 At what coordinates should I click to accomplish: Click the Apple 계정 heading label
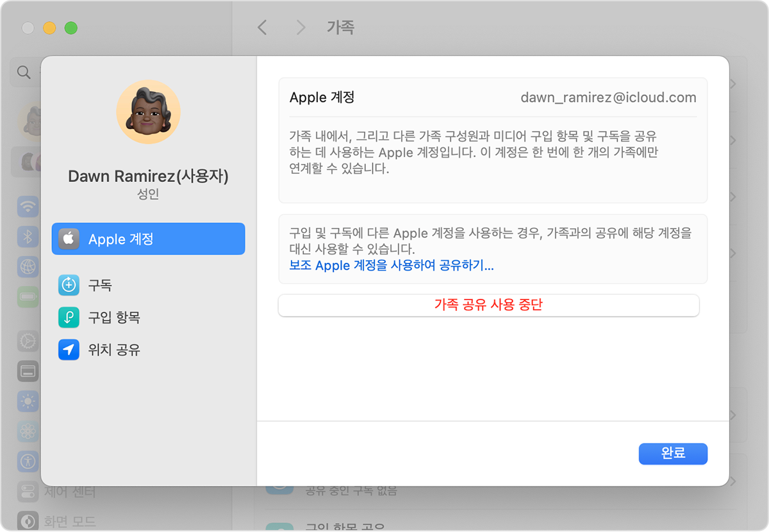[322, 97]
